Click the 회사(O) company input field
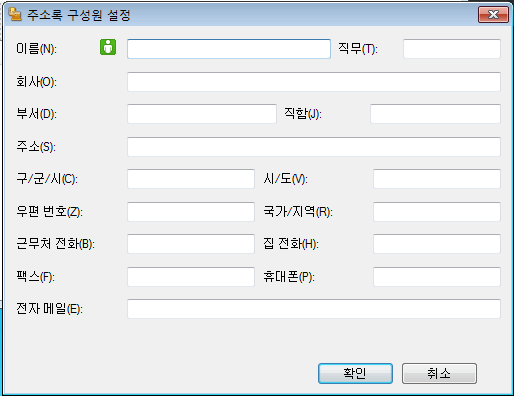The image size is (514, 396). [x=314, y=82]
